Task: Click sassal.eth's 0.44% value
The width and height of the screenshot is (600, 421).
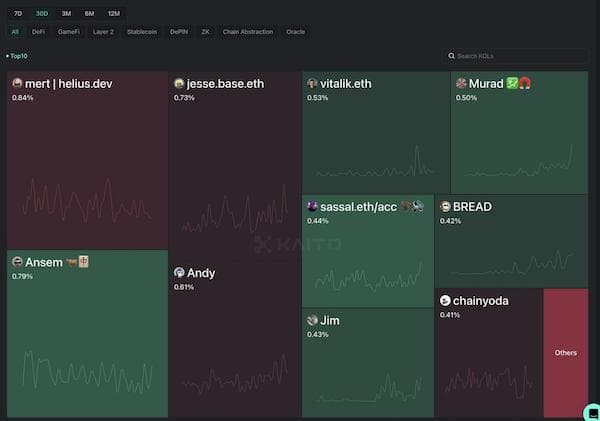Action: pos(318,221)
